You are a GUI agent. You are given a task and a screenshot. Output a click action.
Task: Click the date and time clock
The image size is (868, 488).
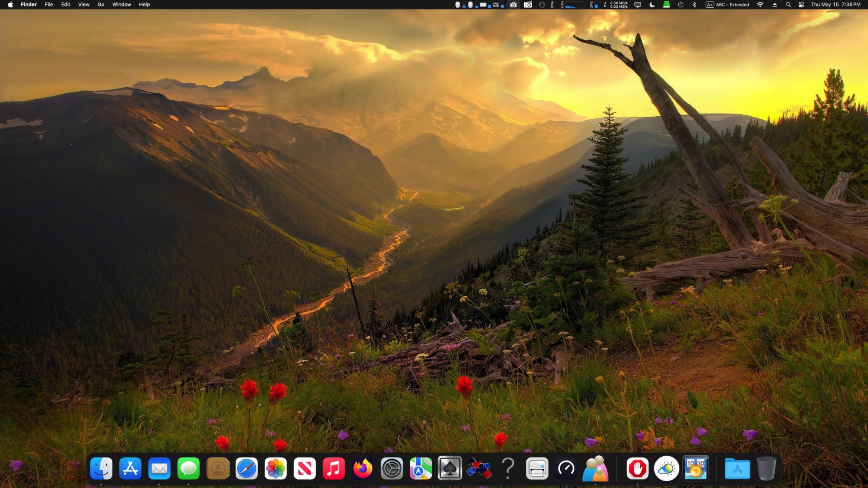835,5
